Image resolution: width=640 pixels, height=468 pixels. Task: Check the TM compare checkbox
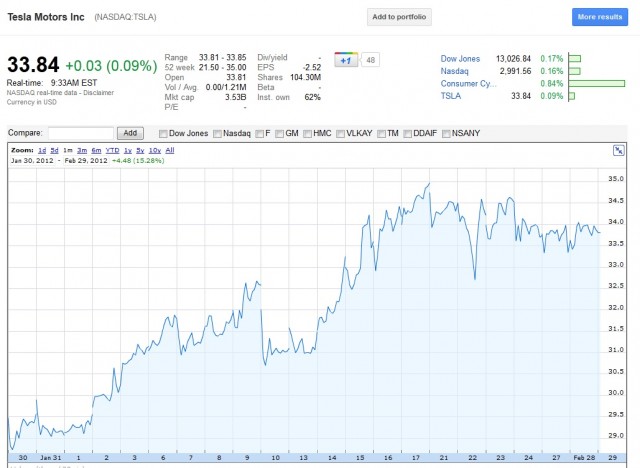click(381, 133)
